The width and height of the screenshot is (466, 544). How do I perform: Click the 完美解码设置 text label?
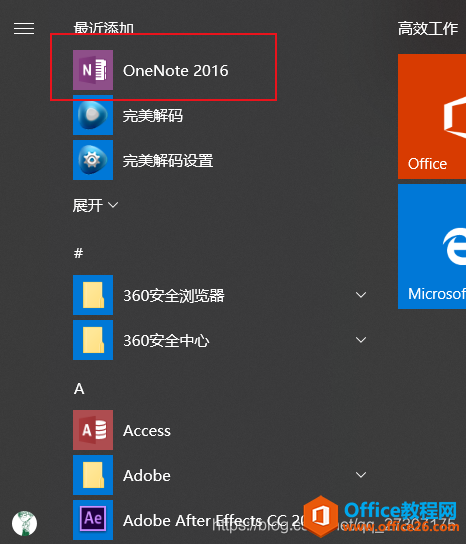[168, 161]
